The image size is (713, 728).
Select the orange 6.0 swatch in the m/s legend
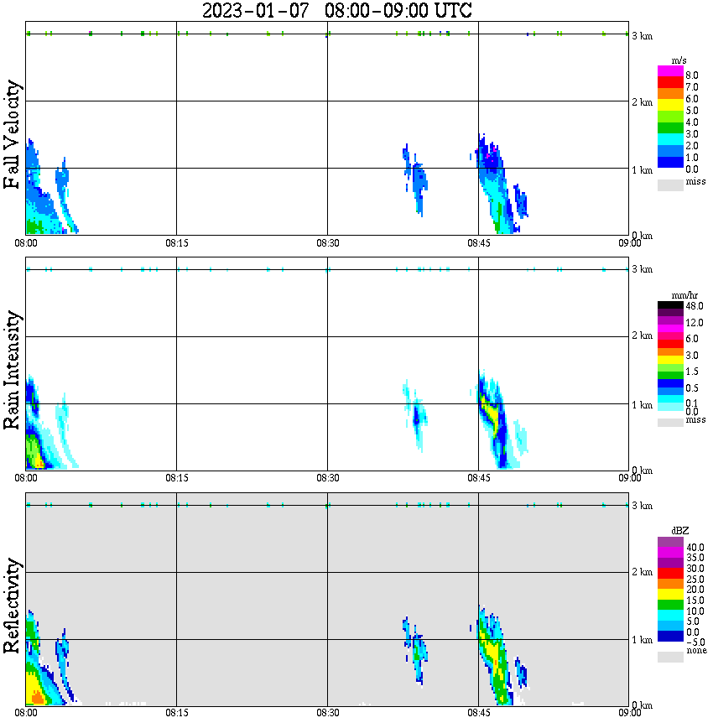670,94
